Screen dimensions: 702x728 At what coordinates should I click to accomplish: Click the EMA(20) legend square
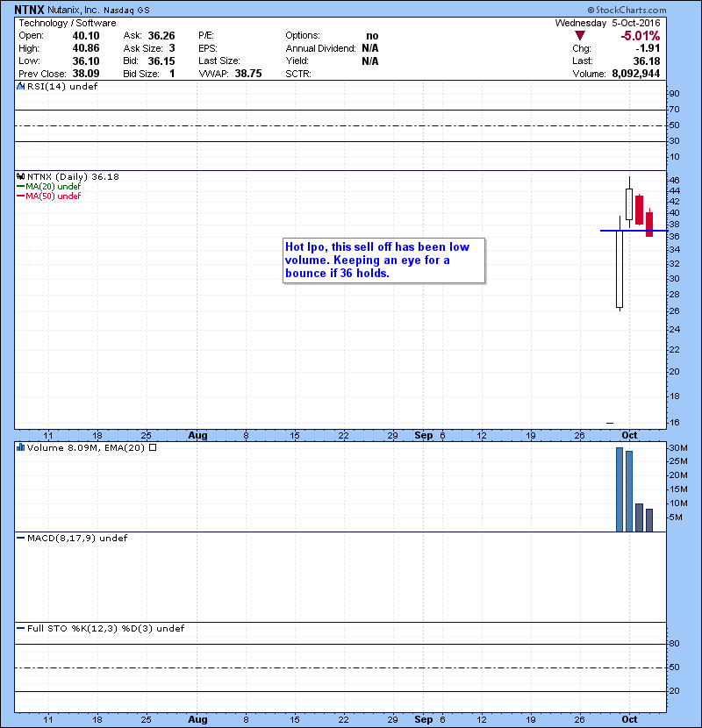pyautogui.click(x=153, y=447)
